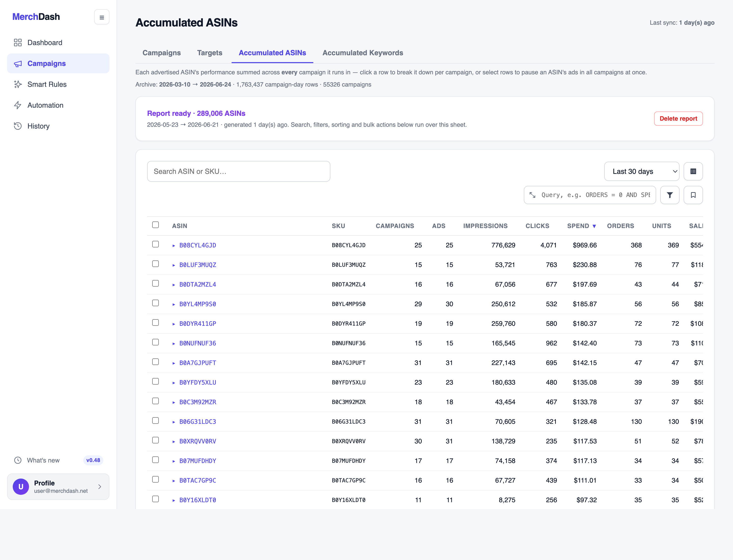This screenshot has width=733, height=560.
Task: Click the Report ready 289,006 ASINs heading
Action: pyautogui.click(x=196, y=113)
